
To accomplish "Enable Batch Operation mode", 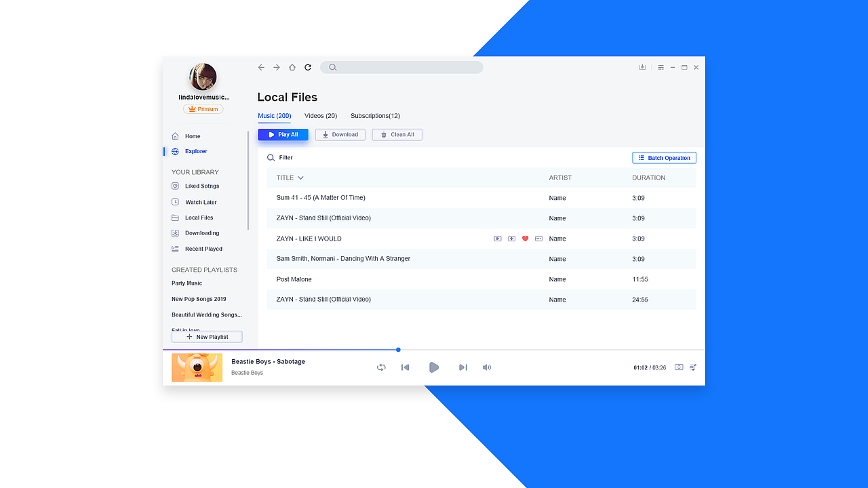I will [664, 157].
